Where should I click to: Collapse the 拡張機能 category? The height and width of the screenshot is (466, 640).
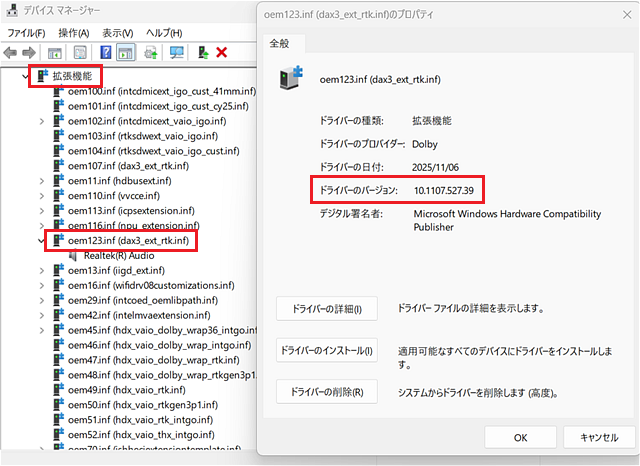(25, 76)
